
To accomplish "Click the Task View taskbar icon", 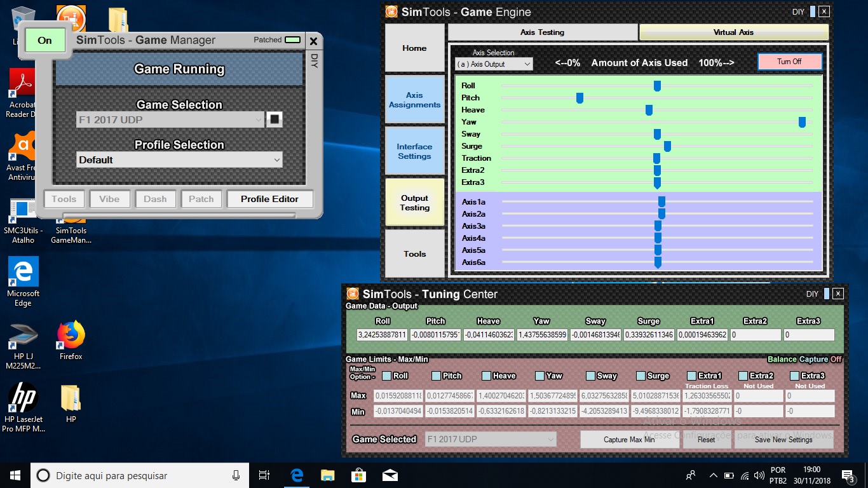I will coord(265,475).
